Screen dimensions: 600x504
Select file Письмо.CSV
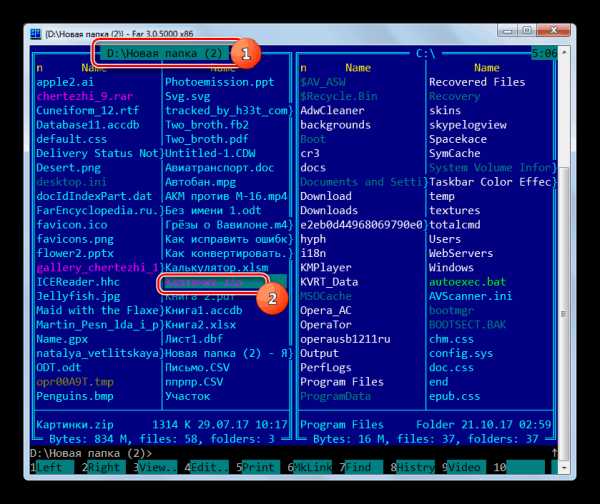197,367
